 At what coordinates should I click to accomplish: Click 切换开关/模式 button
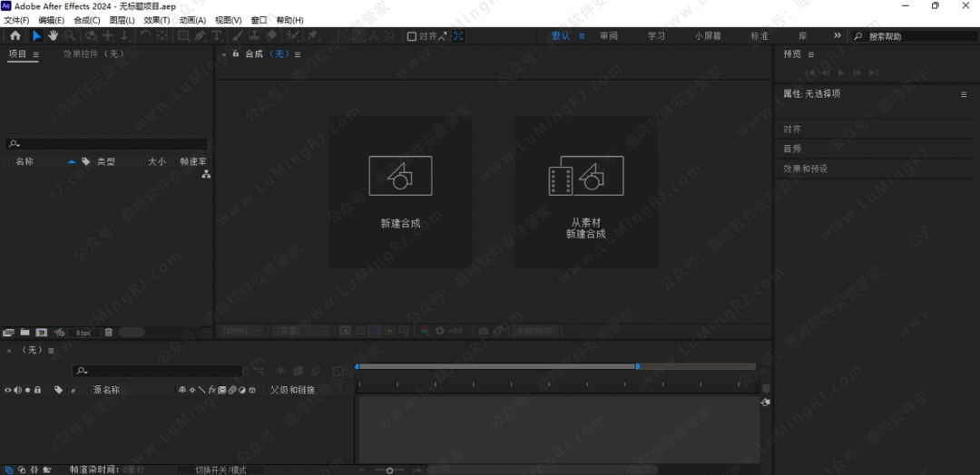220,470
